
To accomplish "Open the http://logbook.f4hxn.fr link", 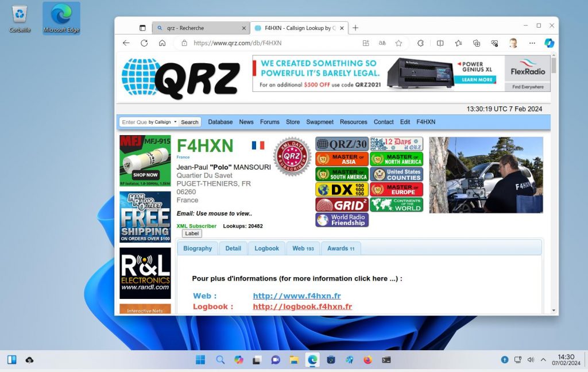I will coord(302,306).
